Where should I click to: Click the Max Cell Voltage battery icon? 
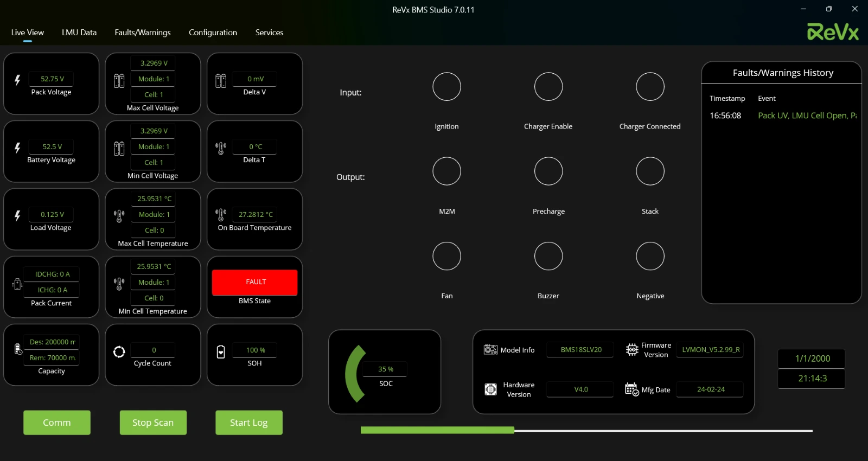(x=119, y=81)
